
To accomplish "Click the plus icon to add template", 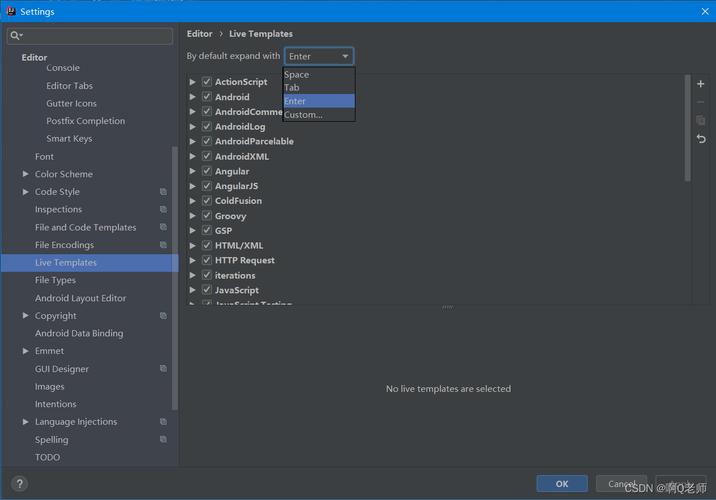I will pos(700,84).
